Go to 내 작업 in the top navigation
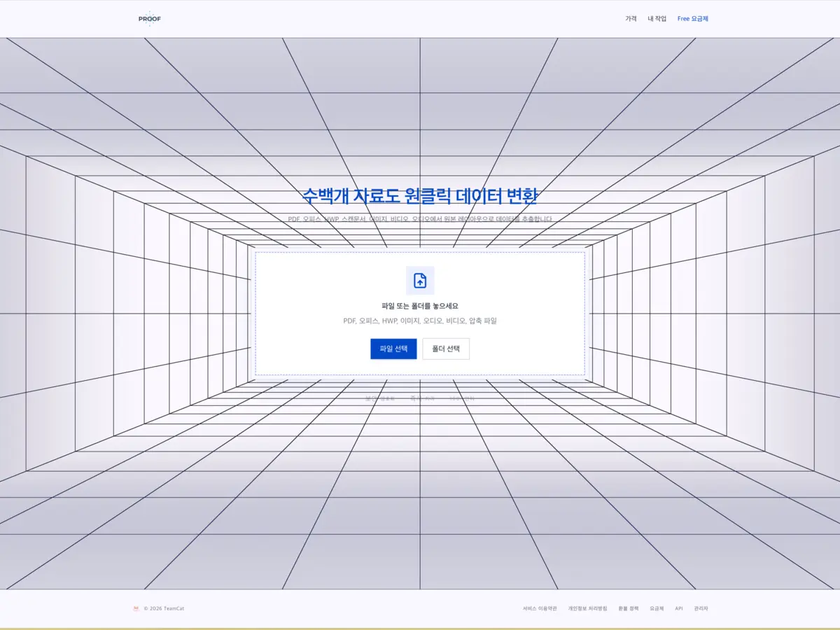The width and height of the screenshot is (840, 630). 657,19
